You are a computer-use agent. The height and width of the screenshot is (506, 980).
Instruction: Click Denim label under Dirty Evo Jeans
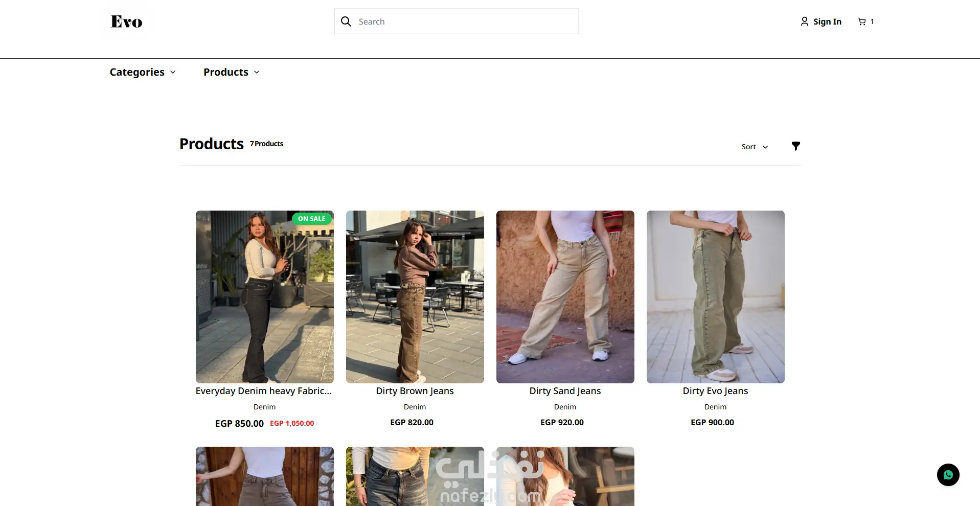(716, 407)
